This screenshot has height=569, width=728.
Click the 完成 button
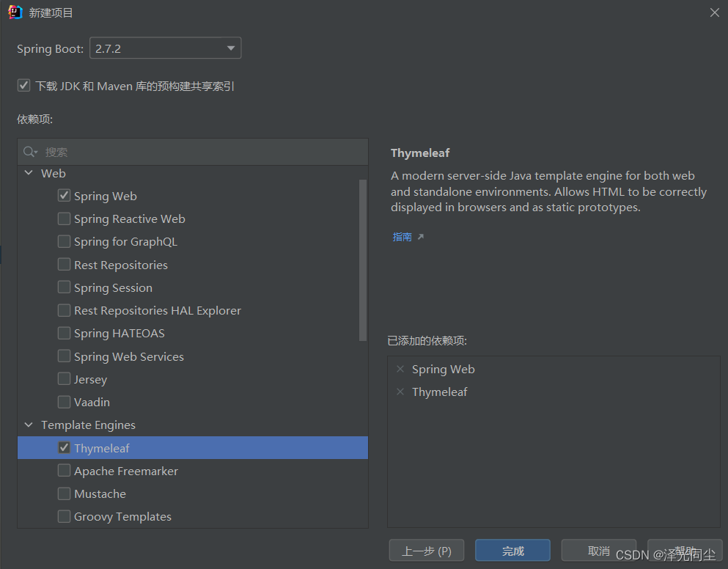pos(512,551)
